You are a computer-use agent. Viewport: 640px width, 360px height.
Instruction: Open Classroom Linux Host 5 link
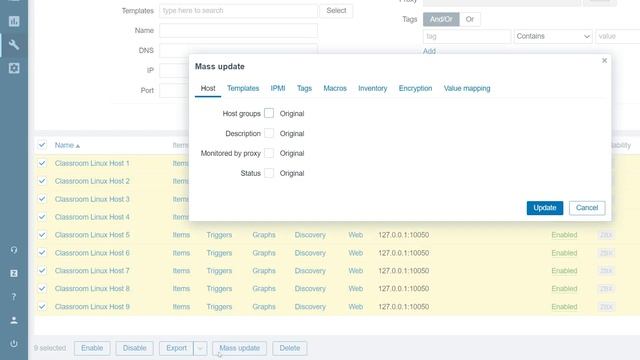[x=92, y=235]
